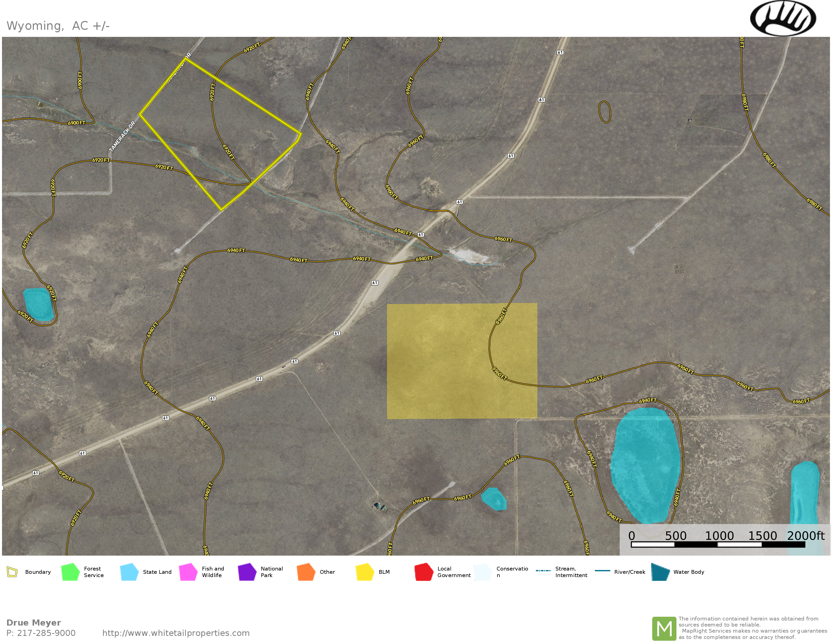This screenshot has width=833, height=644.
Task: Click the phone number 217-285-9000
Action: coord(46,633)
